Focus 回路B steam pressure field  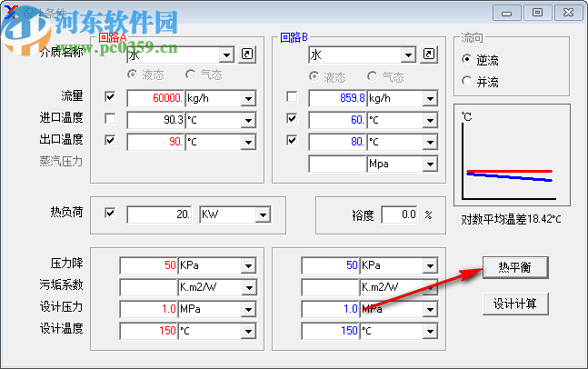click(337, 164)
